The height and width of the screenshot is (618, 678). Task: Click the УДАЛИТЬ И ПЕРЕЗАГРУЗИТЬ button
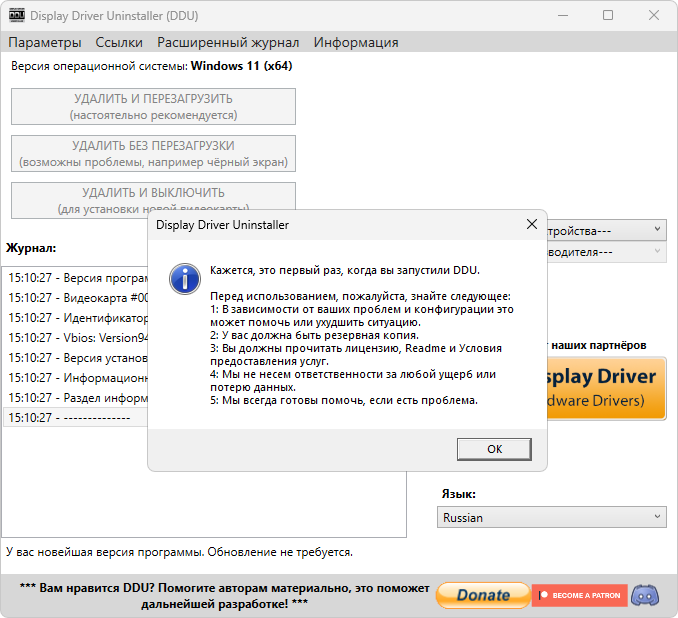153,106
